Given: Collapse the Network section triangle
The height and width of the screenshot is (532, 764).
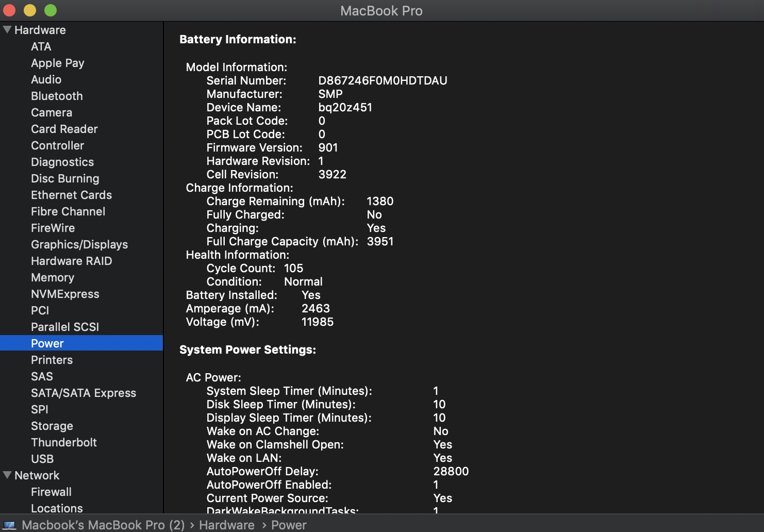Looking at the screenshot, I should tap(7, 475).
